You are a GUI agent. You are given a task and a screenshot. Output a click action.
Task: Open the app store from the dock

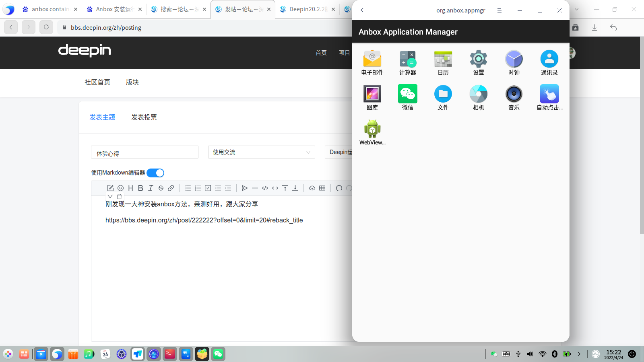click(x=73, y=354)
